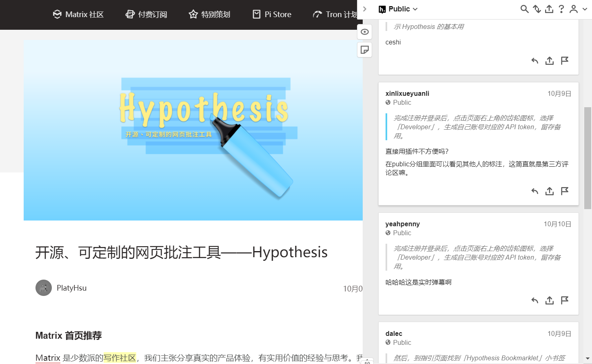The image size is (592, 364).
Task: Reply to xinlixueyuanli's annotation
Action: (x=535, y=191)
